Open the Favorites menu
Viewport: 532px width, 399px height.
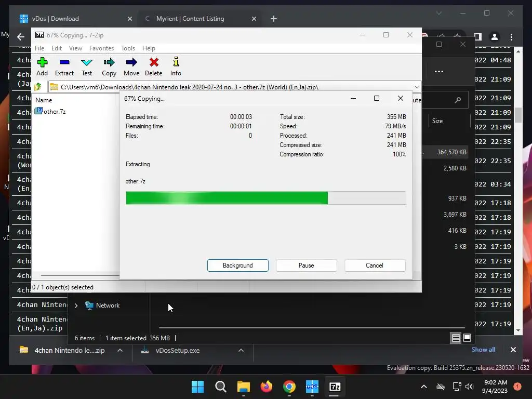(x=101, y=48)
